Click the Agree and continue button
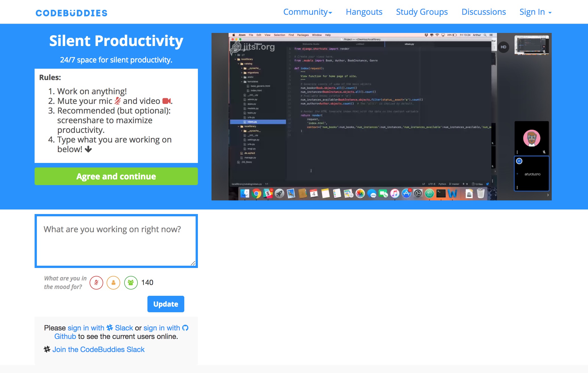 pos(116,176)
